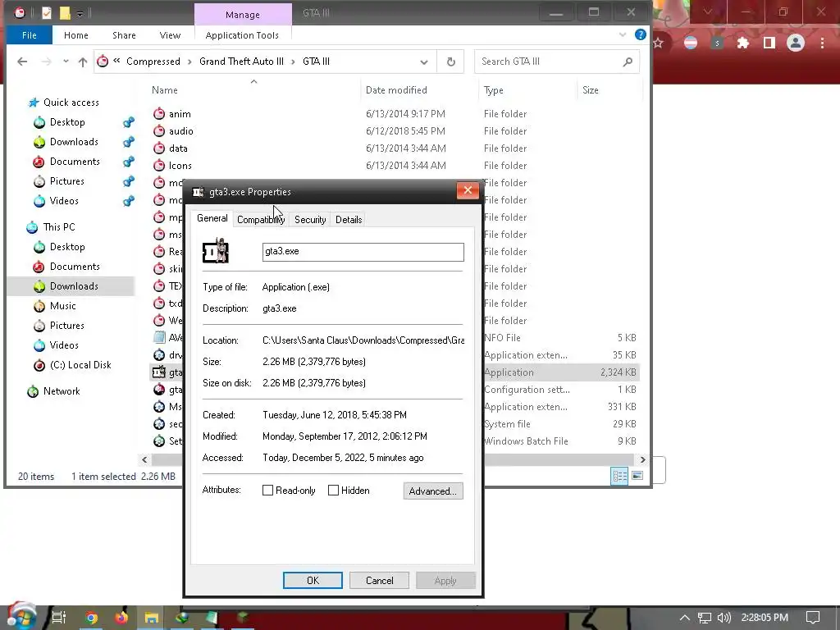Open the Windows Start button
Screen dimensions: 840x630
21,616
